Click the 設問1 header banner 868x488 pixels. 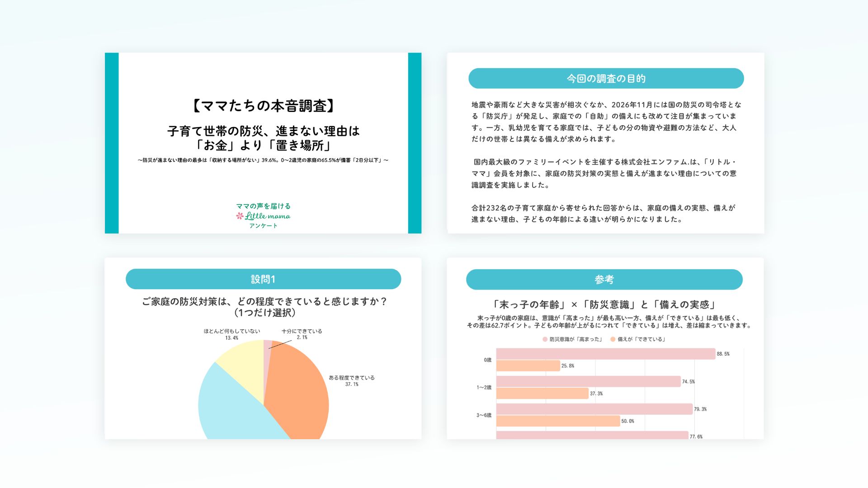(263, 279)
